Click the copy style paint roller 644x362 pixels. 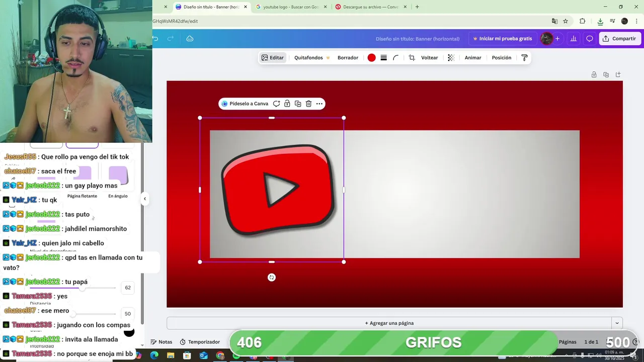[x=524, y=58]
